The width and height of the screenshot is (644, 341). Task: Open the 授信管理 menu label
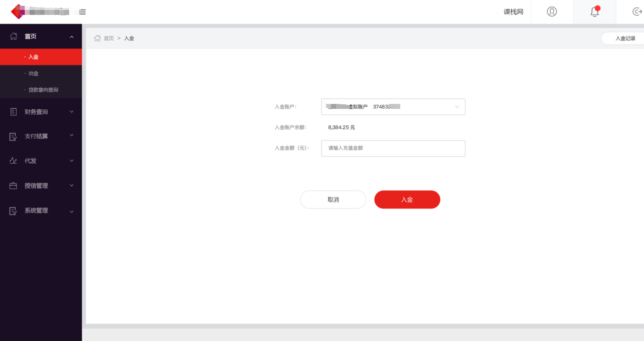pyautogui.click(x=36, y=186)
